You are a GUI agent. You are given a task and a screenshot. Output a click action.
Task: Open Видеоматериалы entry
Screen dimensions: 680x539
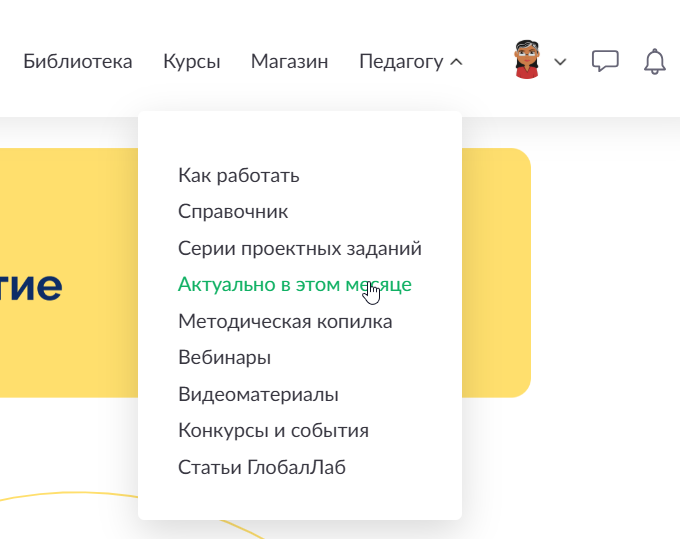(x=258, y=394)
